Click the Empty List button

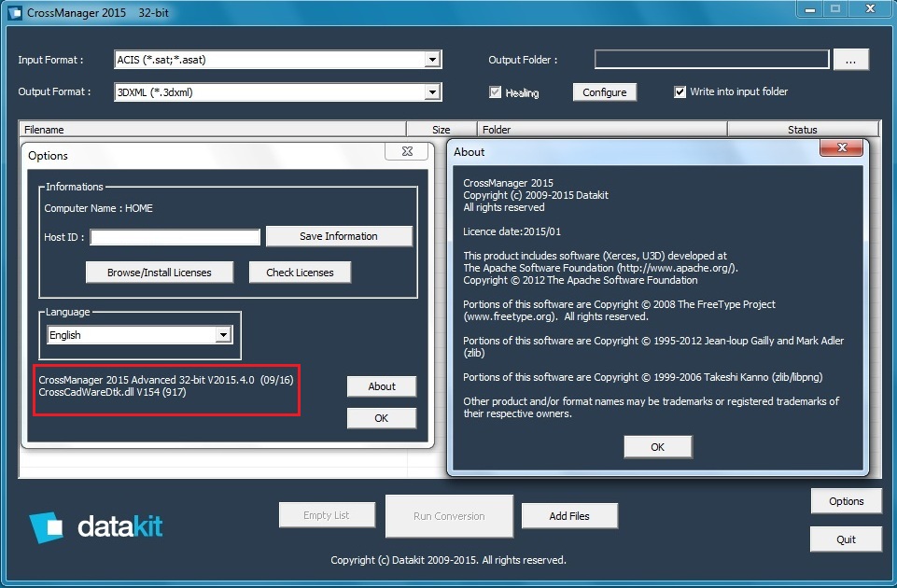coord(327,515)
